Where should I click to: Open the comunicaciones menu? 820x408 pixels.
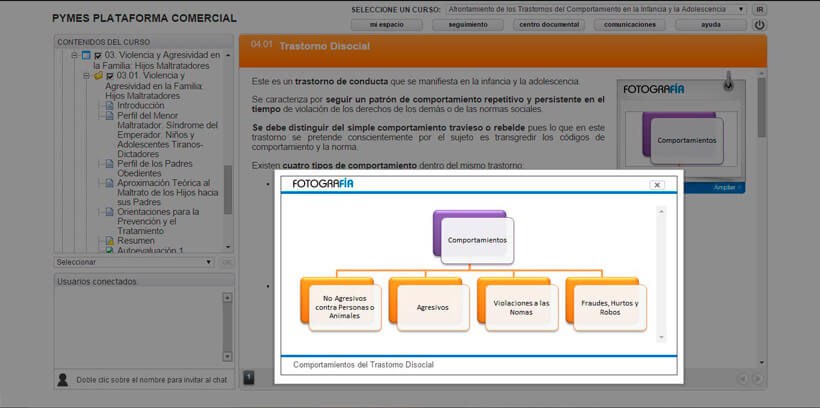[x=630, y=25]
